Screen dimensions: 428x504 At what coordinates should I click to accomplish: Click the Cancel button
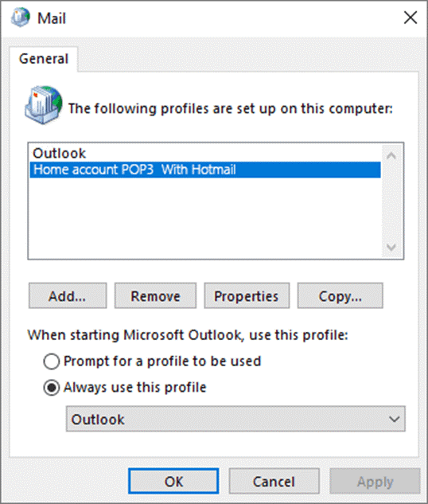[274, 481]
